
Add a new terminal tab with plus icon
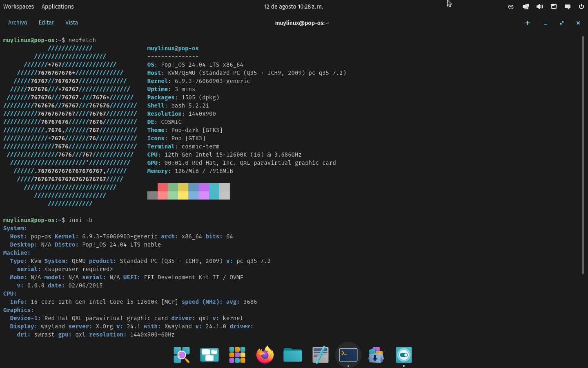pyautogui.click(x=528, y=23)
